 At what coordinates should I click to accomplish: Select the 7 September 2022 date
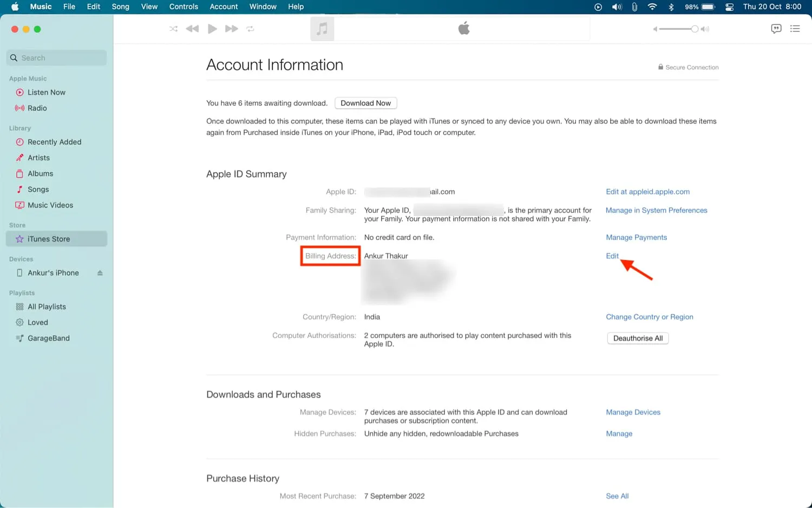click(394, 496)
